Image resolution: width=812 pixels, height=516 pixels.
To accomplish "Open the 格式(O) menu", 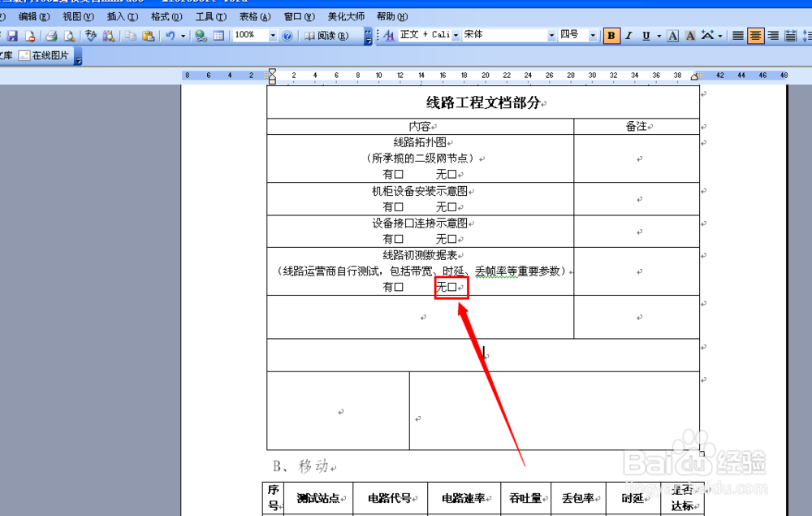I will pos(166,16).
